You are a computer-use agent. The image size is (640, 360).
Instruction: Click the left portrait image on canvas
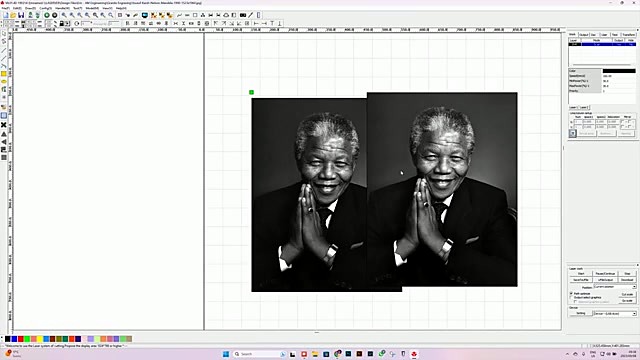(x=309, y=195)
